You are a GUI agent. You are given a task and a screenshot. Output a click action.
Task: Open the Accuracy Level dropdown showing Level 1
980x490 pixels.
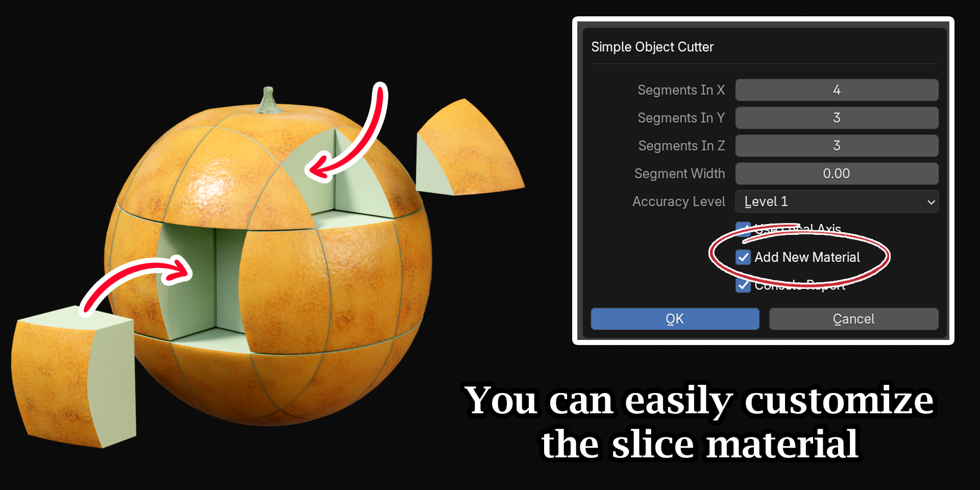(x=837, y=202)
